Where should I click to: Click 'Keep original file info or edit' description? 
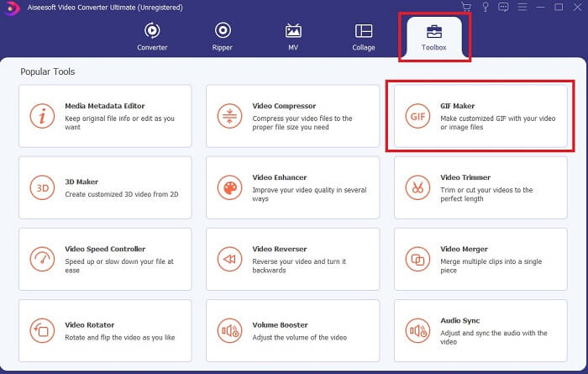tap(119, 123)
